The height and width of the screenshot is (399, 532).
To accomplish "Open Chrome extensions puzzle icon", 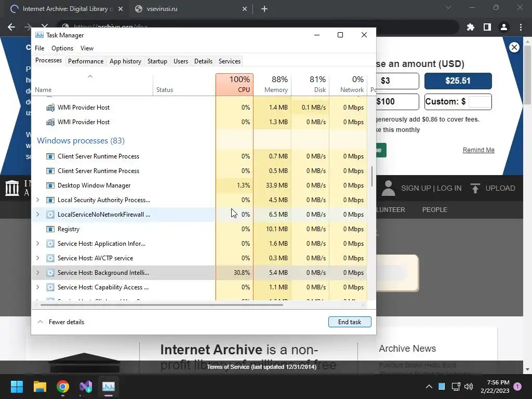I will tap(471, 27).
